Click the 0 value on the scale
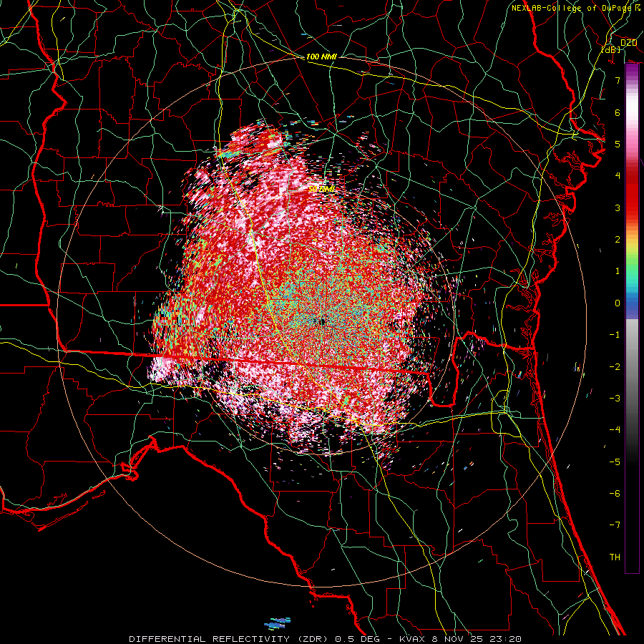Image resolution: width=644 pixels, height=644 pixels. [618, 303]
